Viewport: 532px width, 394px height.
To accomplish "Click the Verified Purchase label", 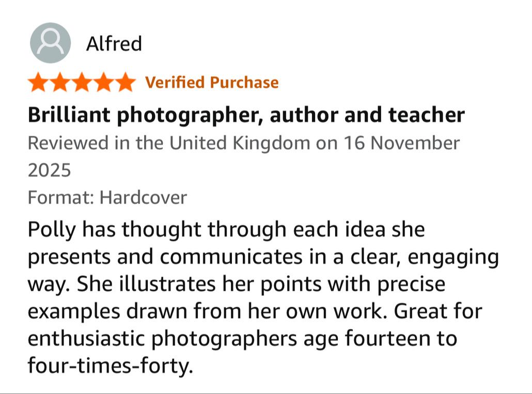I will (x=212, y=83).
